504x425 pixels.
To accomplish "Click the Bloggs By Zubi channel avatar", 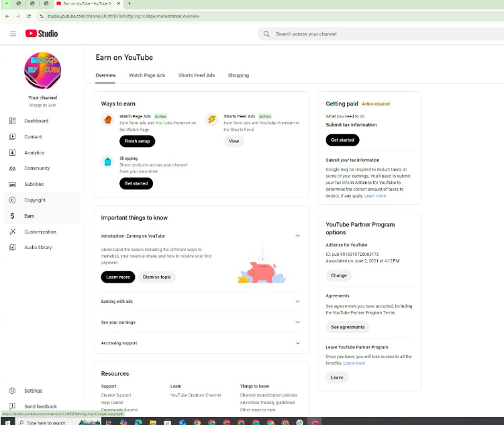I will pos(42,70).
